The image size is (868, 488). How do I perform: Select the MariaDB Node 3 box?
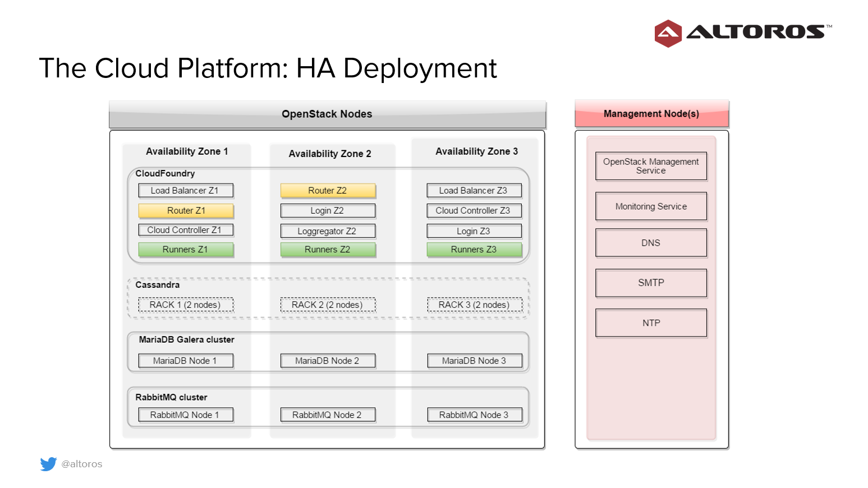point(475,361)
